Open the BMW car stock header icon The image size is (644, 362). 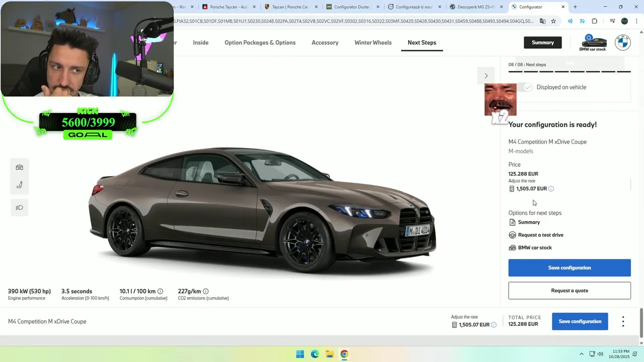[593, 43]
